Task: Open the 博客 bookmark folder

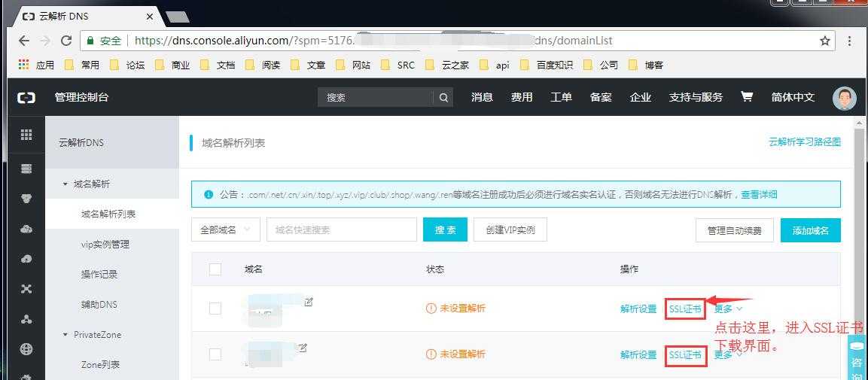Action: click(x=645, y=65)
